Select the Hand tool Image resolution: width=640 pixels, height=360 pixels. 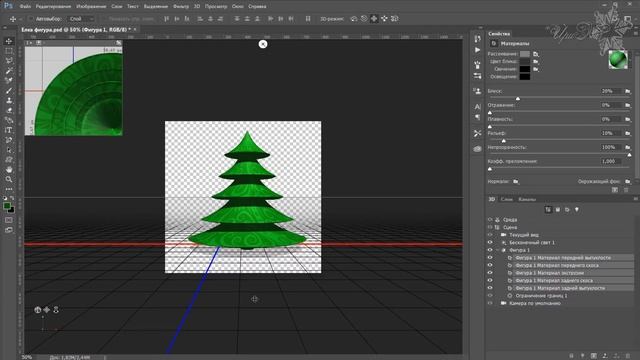(9, 169)
